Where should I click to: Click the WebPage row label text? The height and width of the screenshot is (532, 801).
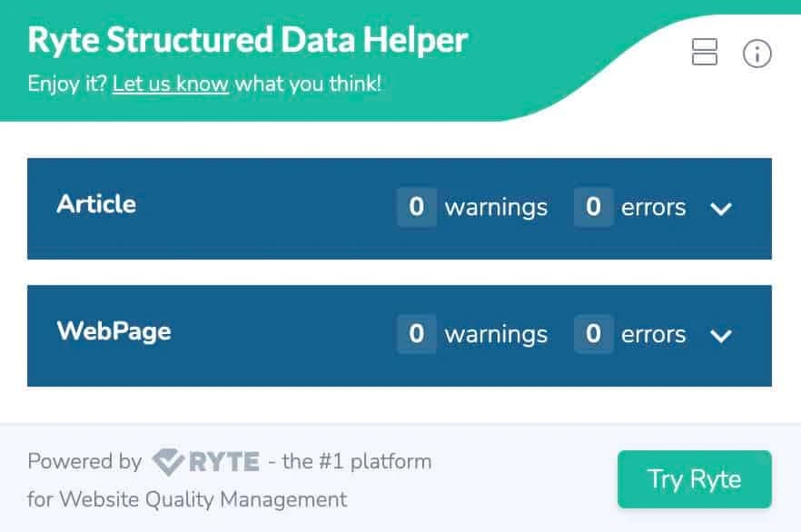coord(114,332)
